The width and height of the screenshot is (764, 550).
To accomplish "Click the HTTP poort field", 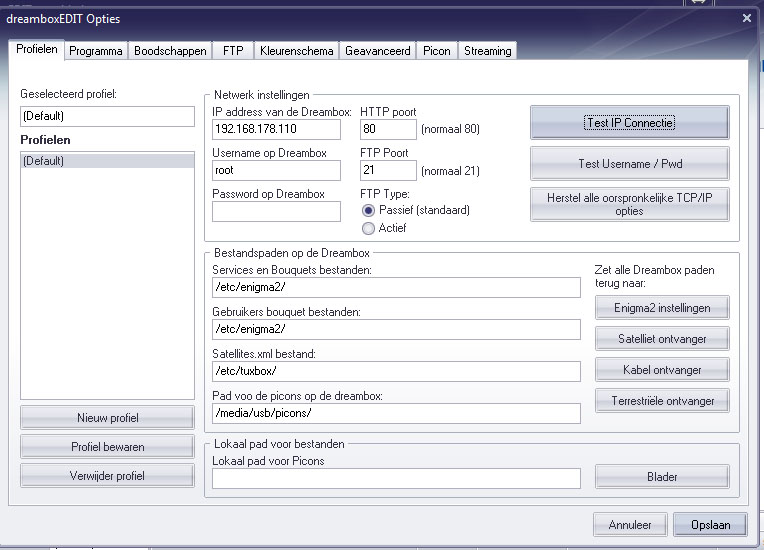I will 388,129.
